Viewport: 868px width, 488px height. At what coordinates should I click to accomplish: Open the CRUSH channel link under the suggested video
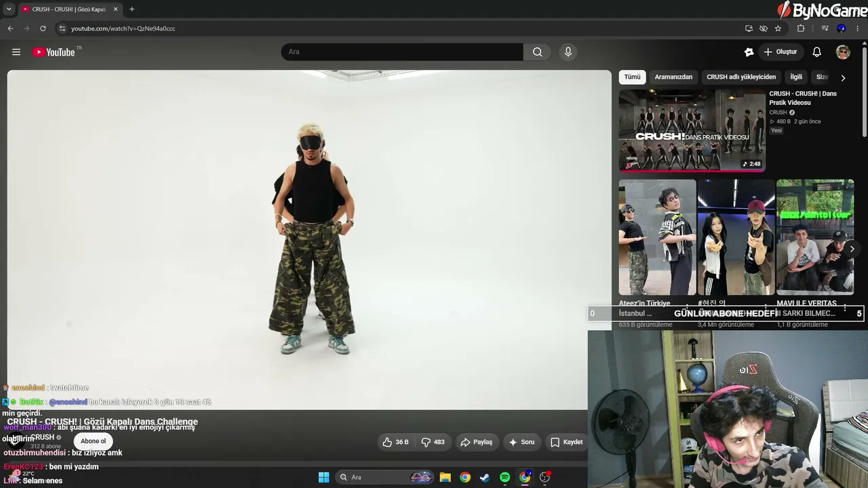click(x=778, y=113)
